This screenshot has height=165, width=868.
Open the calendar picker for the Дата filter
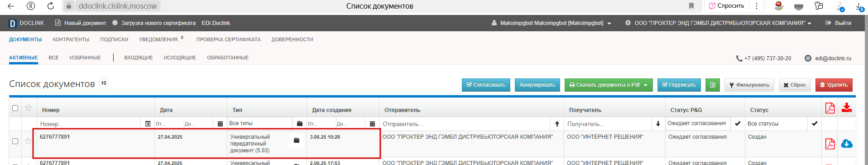[220, 124]
